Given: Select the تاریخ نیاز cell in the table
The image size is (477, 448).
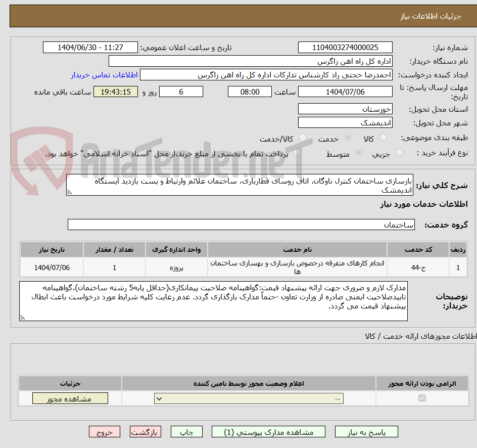Looking at the screenshot, I should tap(52, 267).
